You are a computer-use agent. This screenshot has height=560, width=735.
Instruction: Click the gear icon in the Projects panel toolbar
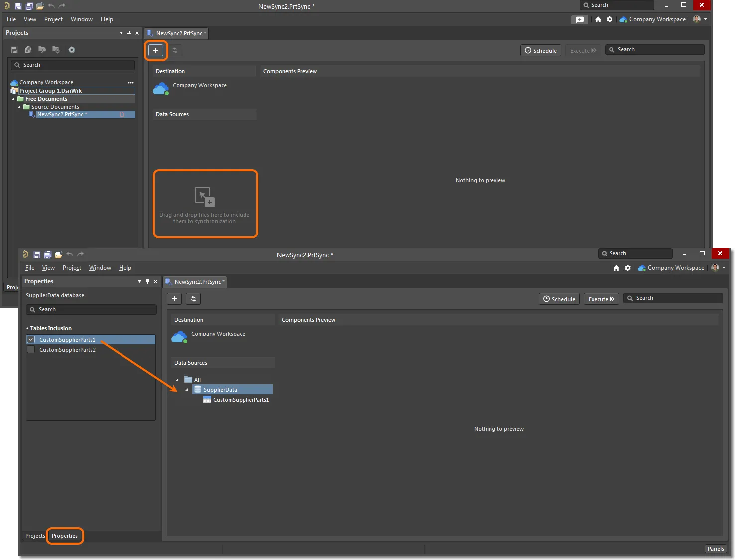click(72, 50)
